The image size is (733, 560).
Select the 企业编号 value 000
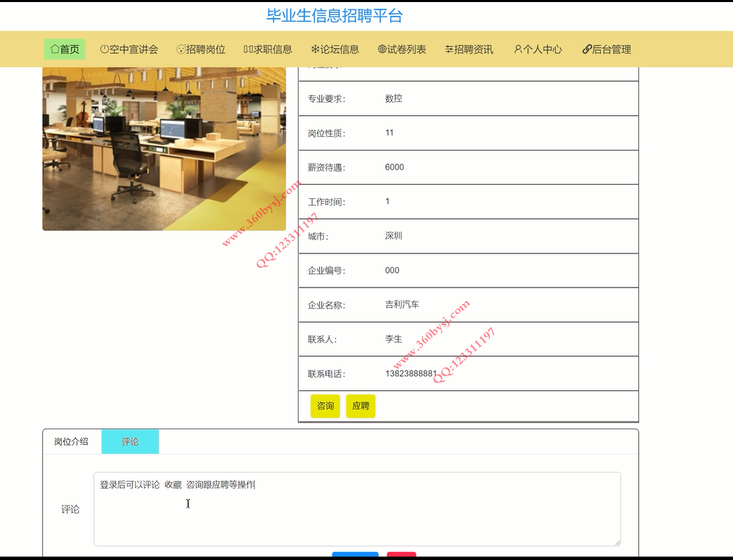point(392,270)
